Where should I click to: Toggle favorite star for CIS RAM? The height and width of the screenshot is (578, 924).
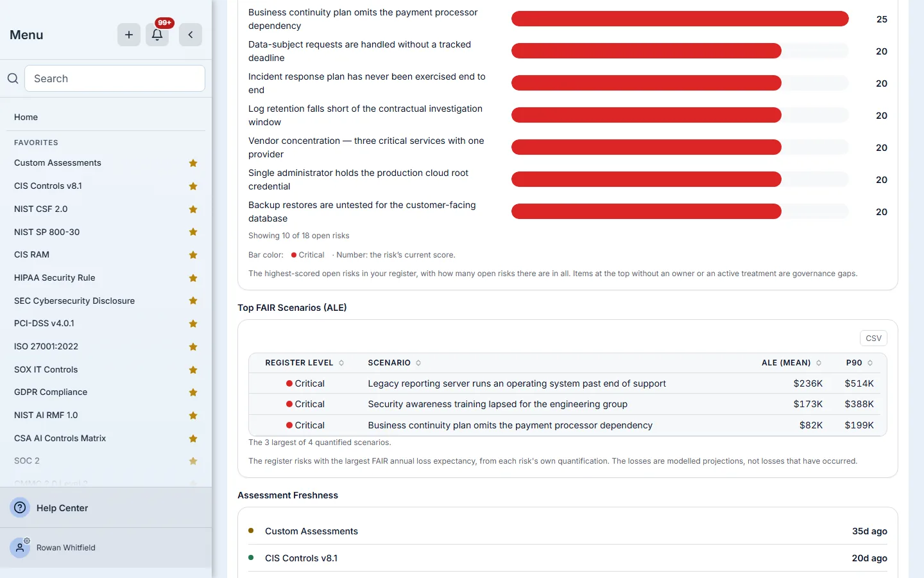193,255
